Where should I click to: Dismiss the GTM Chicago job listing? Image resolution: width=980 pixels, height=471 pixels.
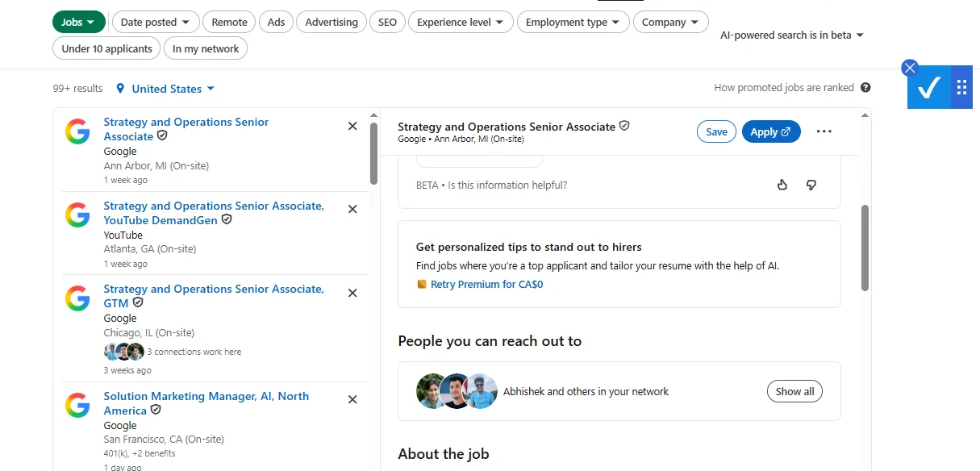pos(352,293)
